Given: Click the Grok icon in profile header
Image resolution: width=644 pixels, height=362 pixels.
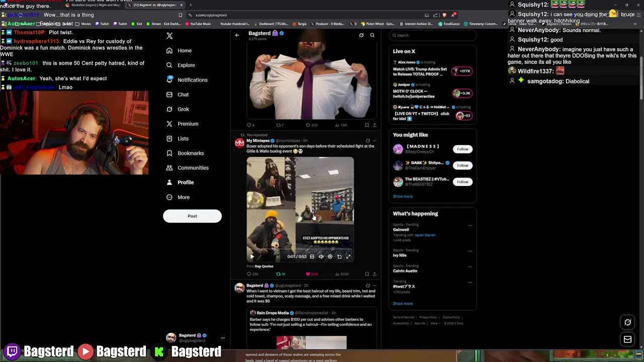Looking at the screenshot, I should coord(361,35).
